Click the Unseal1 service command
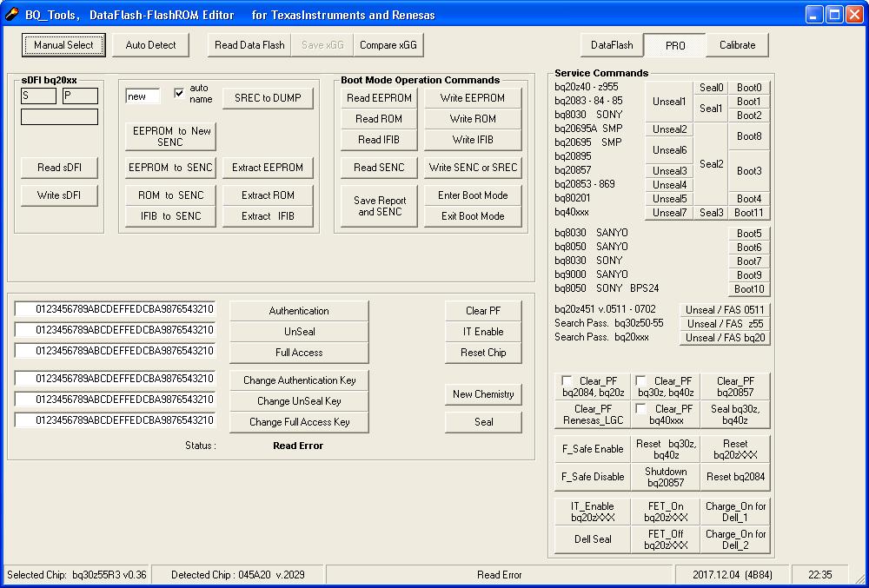Viewport: 869px width, 588px height. (x=669, y=102)
